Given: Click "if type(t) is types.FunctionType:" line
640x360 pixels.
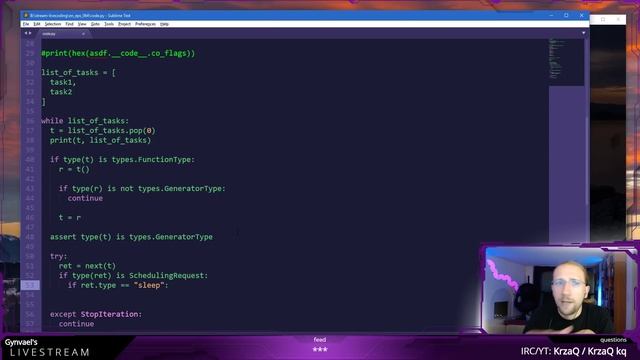Looking at the screenshot, I should 122,160.
